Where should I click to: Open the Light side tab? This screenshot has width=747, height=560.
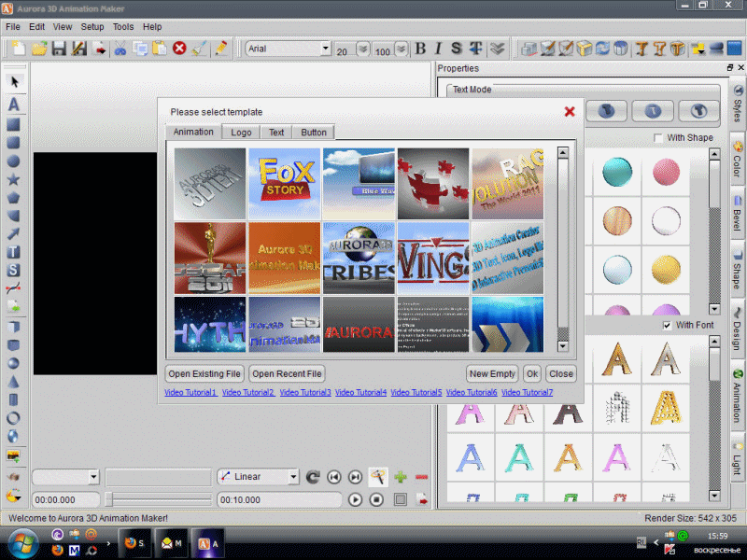738,458
